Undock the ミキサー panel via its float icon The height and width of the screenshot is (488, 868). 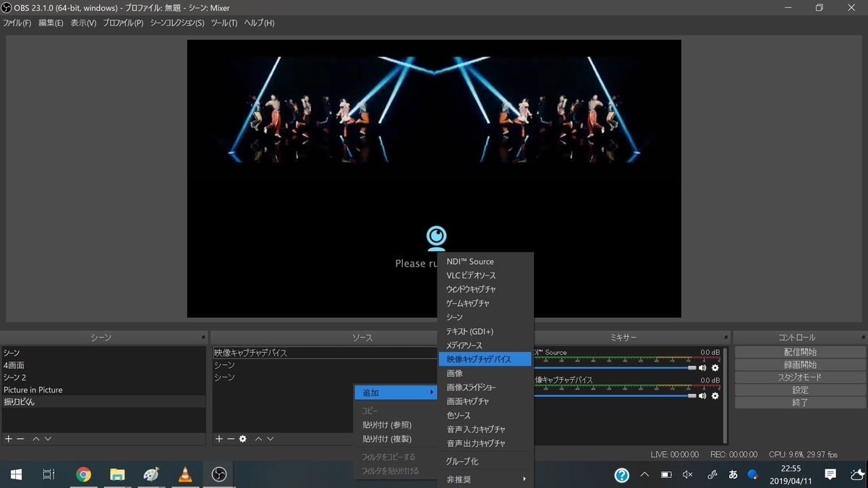pos(726,338)
